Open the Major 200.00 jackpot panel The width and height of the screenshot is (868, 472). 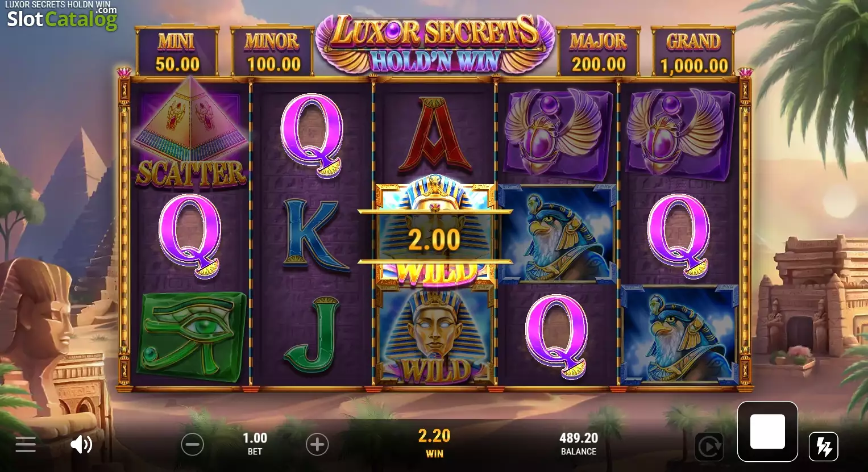coord(599,52)
